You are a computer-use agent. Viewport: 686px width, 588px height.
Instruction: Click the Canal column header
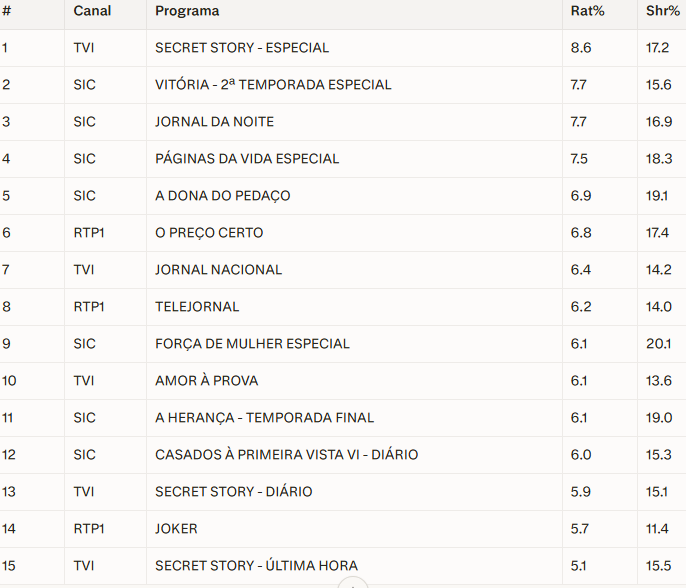coord(92,11)
